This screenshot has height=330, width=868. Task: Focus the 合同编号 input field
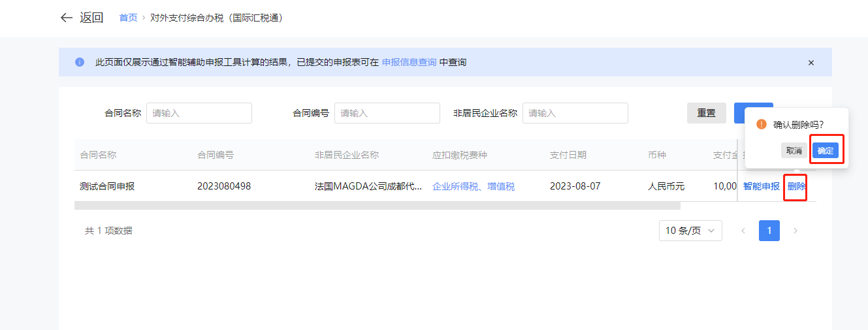coord(387,113)
